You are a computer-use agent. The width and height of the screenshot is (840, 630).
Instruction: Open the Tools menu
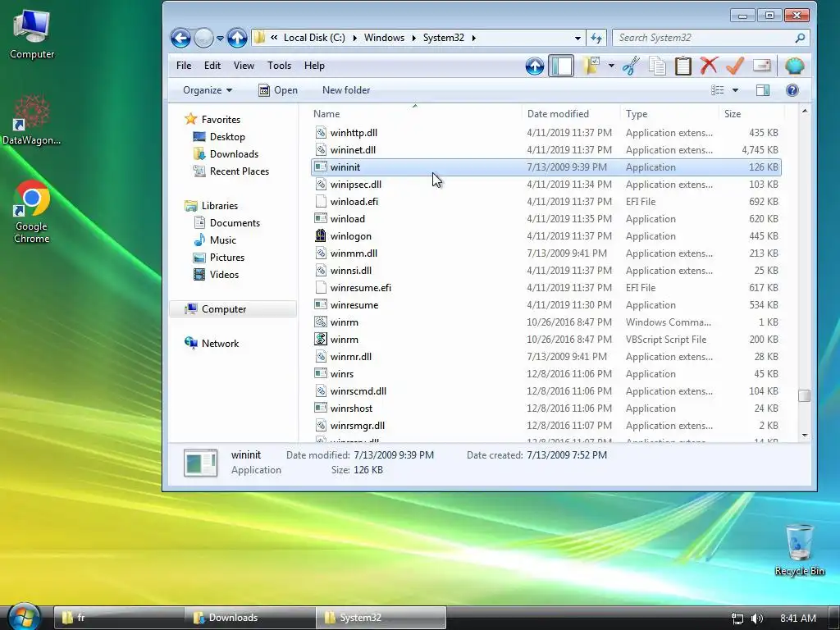click(x=279, y=66)
